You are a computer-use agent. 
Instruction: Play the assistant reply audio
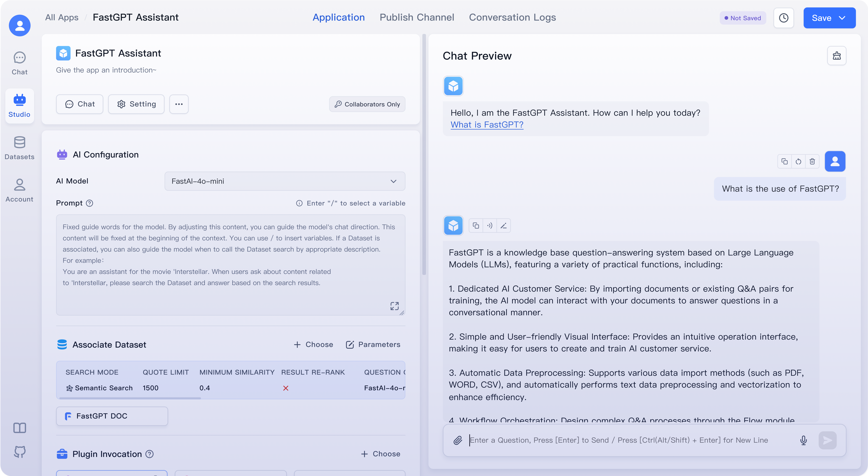pos(490,226)
